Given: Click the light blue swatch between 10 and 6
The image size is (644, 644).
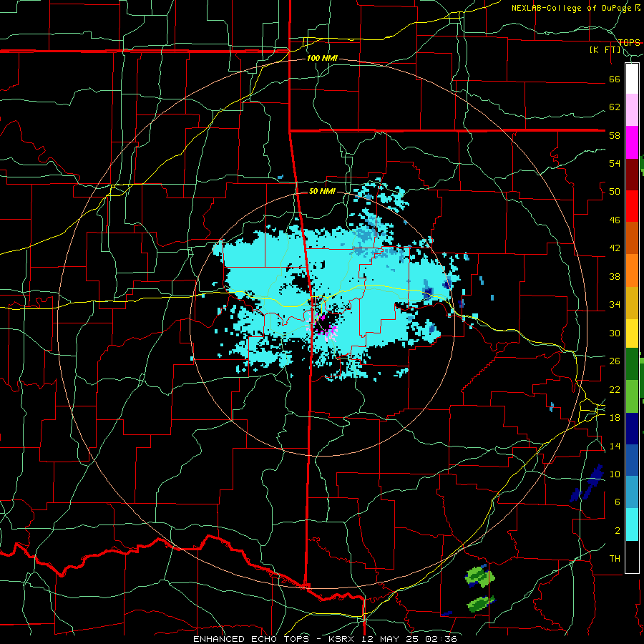Looking at the screenshot, I should [632, 492].
